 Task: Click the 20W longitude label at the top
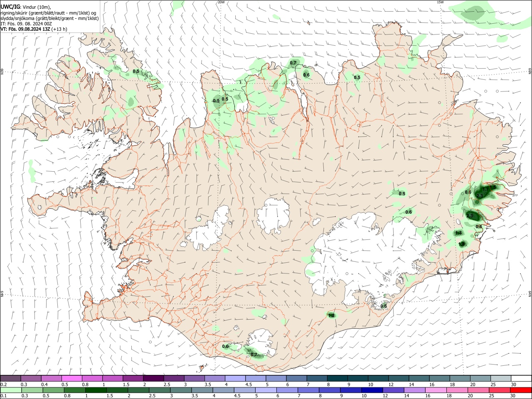pyautogui.click(x=221, y=2)
